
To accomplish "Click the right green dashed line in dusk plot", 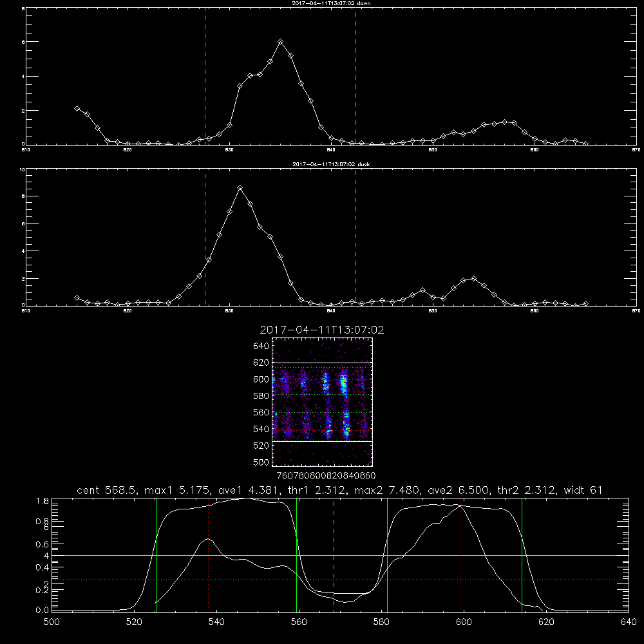I will coord(355,237).
